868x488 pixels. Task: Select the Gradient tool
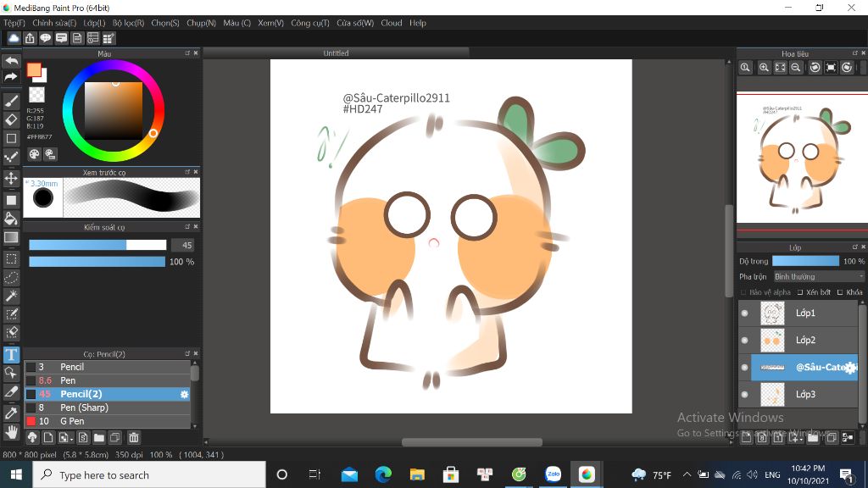[11, 237]
